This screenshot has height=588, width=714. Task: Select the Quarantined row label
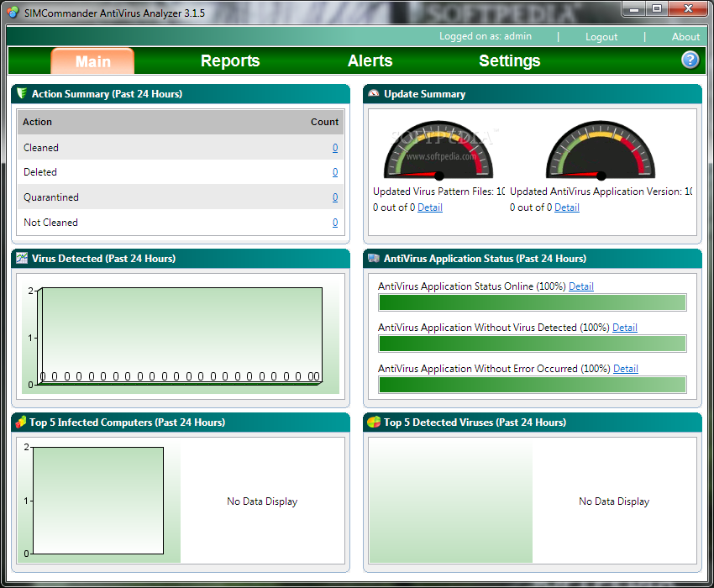[51, 197]
